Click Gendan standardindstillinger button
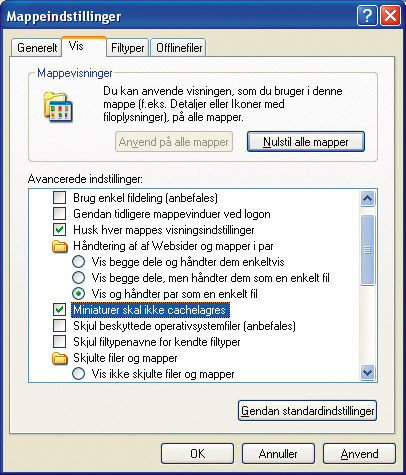The width and height of the screenshot is (406, 475). [307, 411]
